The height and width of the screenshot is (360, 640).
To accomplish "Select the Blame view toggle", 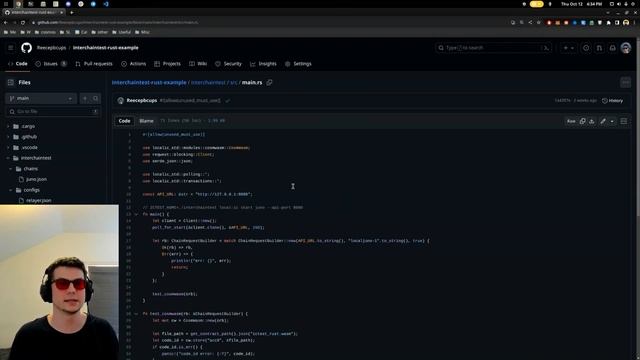I will (146, 121).
